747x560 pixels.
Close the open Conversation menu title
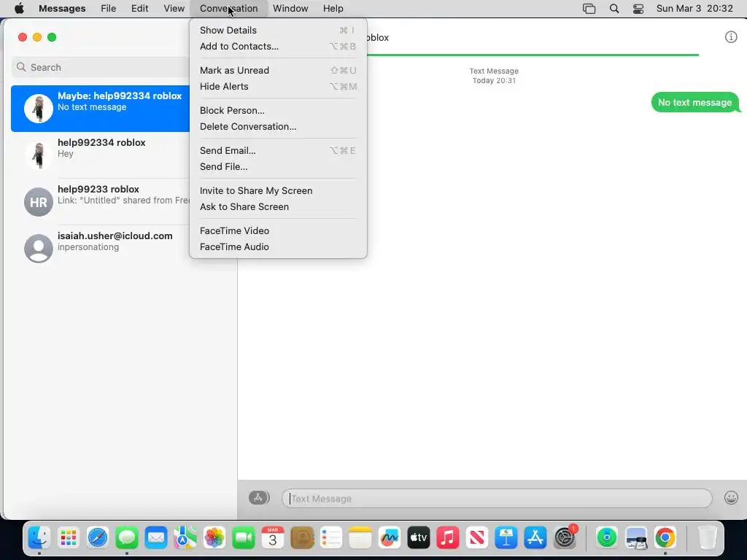click(228, 9)
